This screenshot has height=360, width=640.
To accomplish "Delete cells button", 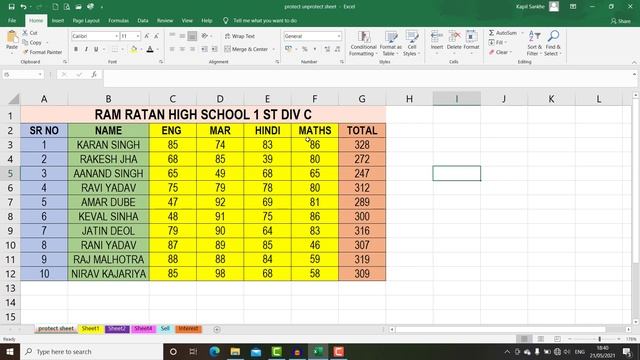I will 454,41.
